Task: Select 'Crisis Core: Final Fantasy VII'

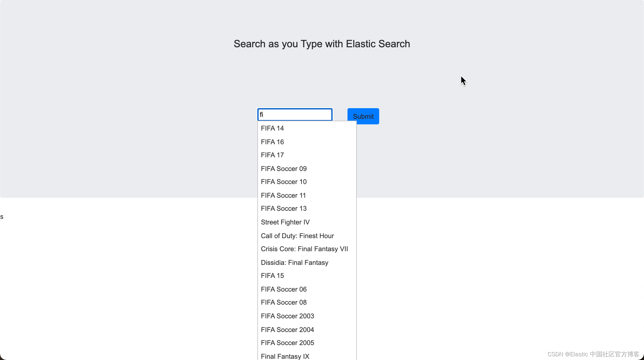Action: 304,249
